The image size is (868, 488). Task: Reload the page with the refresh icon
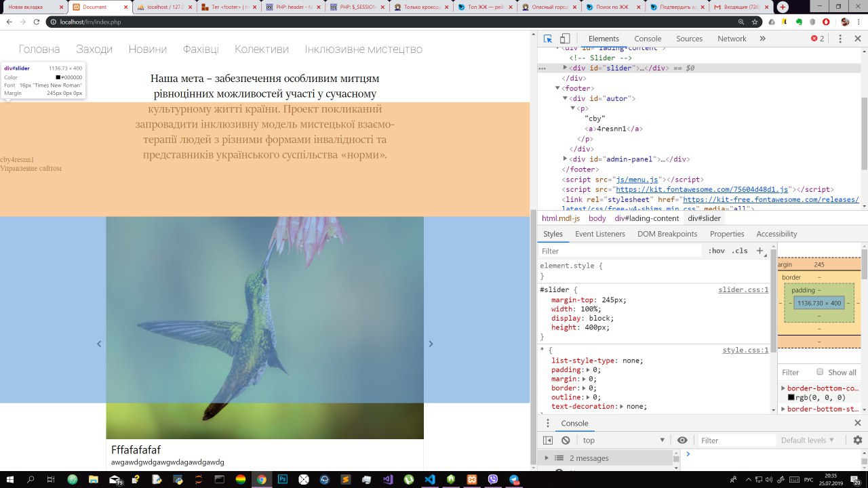pos(38,22)
